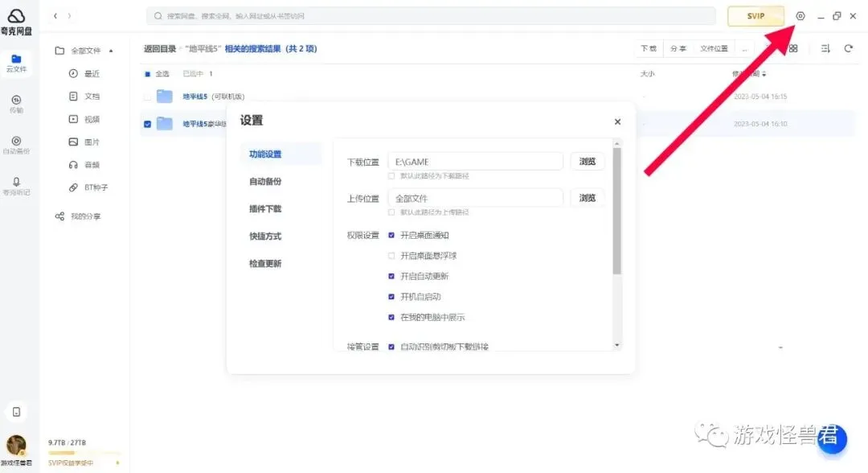Uncheck the 地平线5豪华版 row checkbox
This screenshot has width=868, height=473.
coord(147,124)
